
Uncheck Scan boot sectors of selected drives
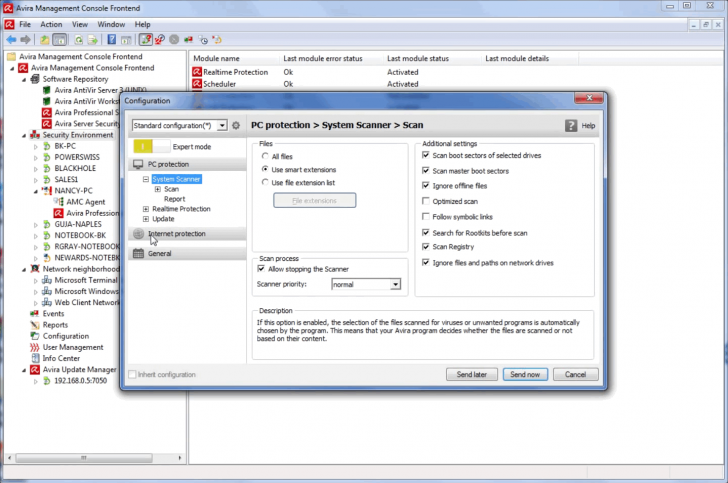426,155
